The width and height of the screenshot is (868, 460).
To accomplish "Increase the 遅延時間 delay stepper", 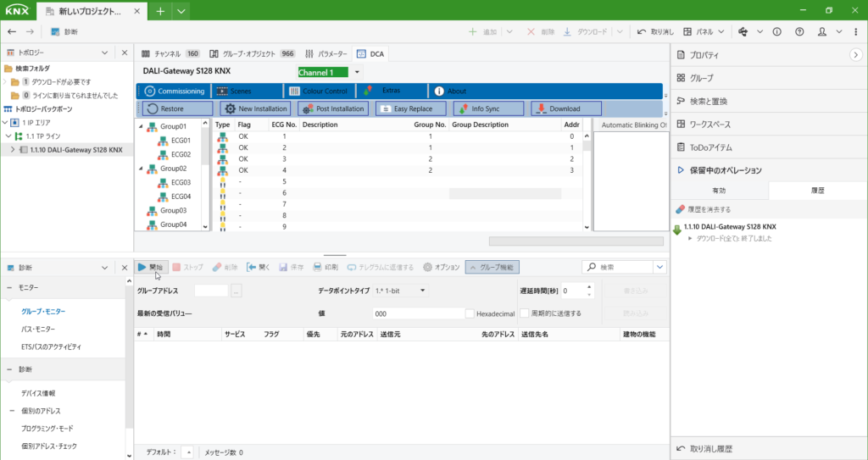I will click(589, 286).
